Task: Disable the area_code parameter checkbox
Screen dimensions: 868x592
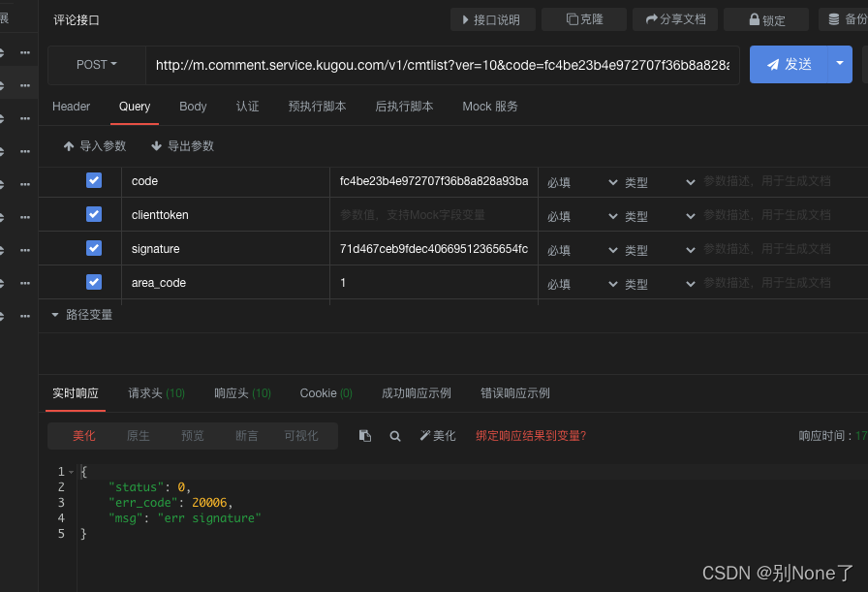Action: point(94,282)
